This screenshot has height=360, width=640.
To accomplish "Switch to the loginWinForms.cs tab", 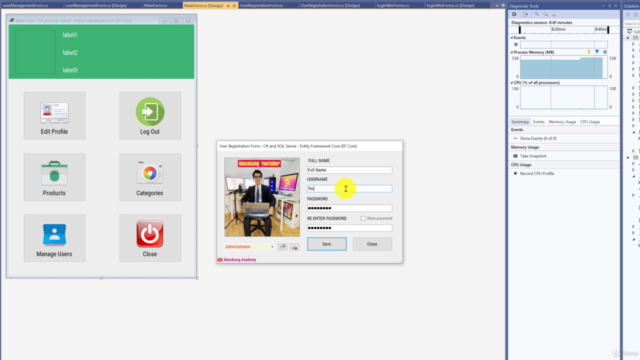I will click(393, 6).
